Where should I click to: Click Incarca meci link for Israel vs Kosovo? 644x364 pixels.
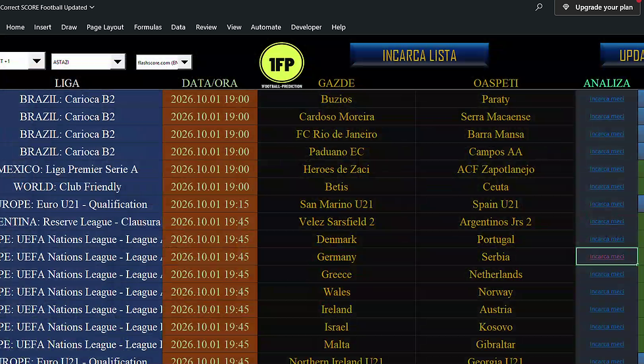(x=607, y=327)
